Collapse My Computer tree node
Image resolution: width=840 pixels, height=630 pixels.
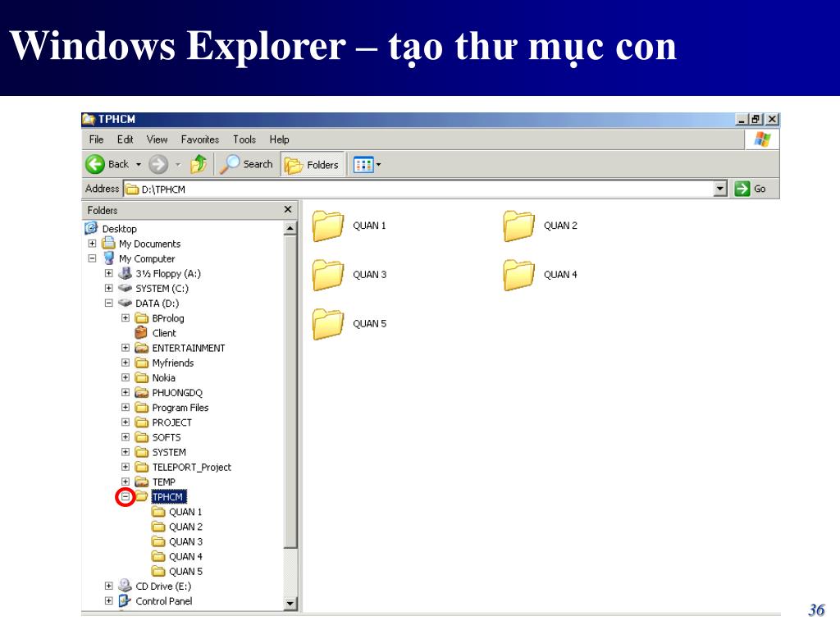click(x=92, y=258)
